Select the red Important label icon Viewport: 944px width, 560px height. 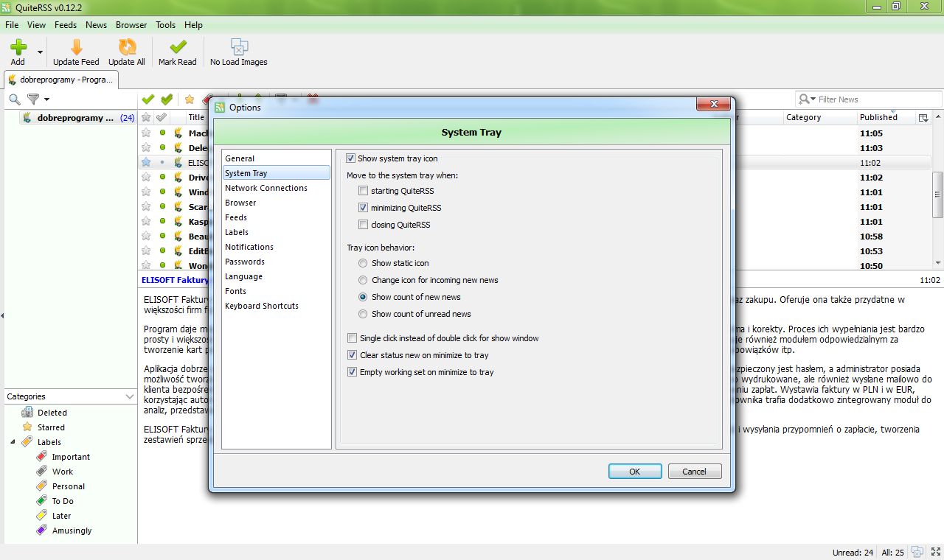point(42,457)
